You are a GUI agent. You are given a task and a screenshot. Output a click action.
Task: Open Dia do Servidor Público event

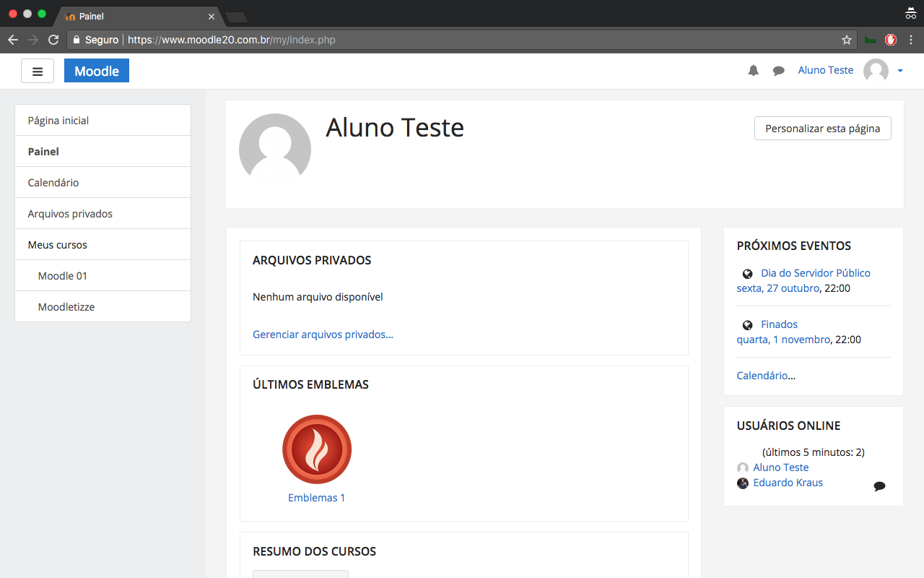816,273
